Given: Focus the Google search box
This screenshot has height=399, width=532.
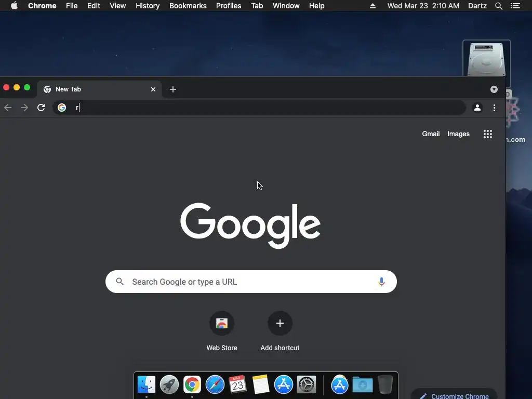Looking at the screenshot, I should 251,282.
